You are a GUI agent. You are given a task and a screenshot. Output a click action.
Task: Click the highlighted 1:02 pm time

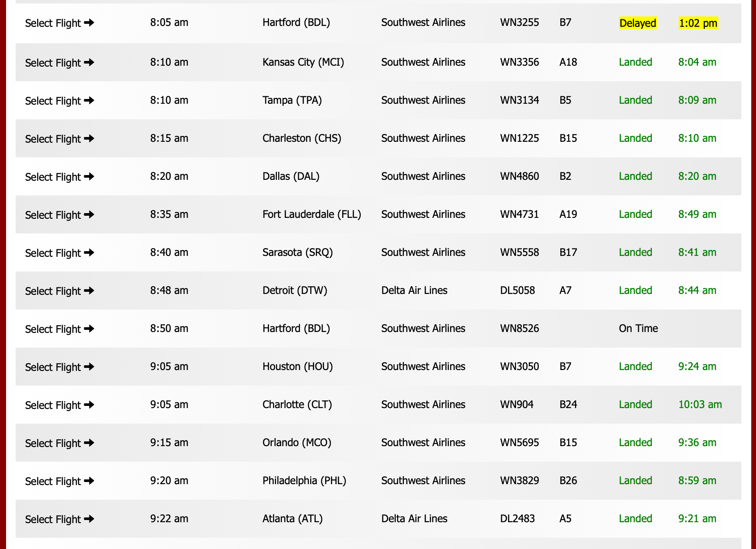(698, 23)
